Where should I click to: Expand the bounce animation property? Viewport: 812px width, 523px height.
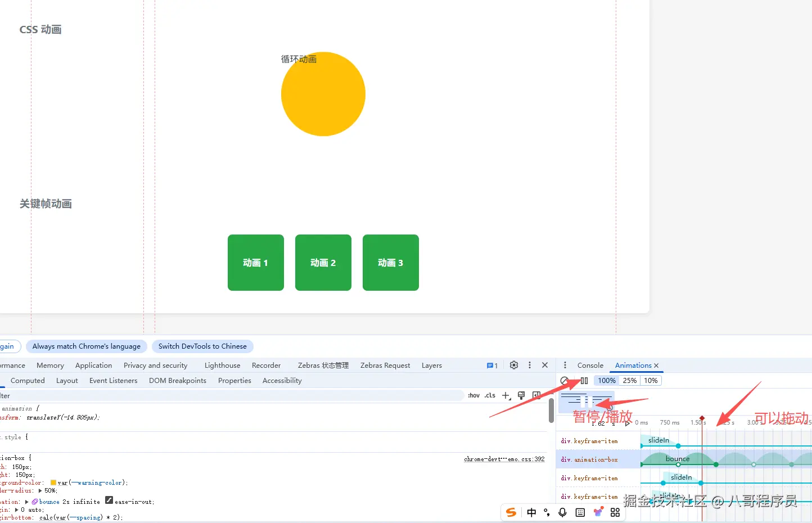point(27,502)
